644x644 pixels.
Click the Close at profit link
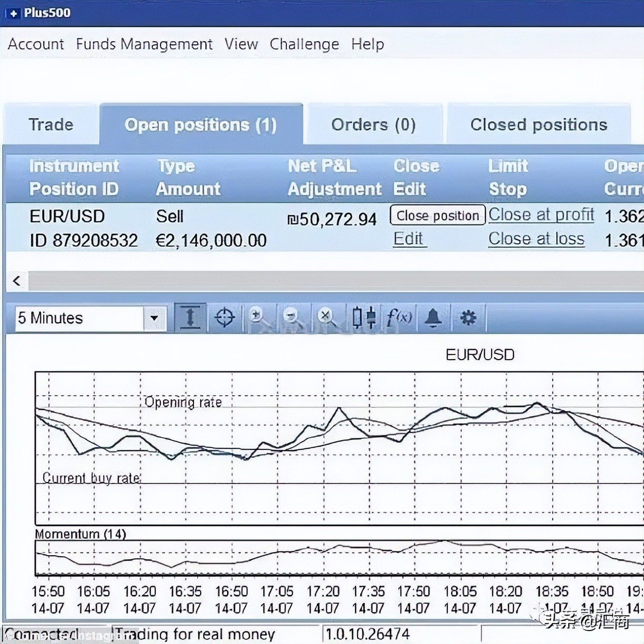[x=541, y=214]
